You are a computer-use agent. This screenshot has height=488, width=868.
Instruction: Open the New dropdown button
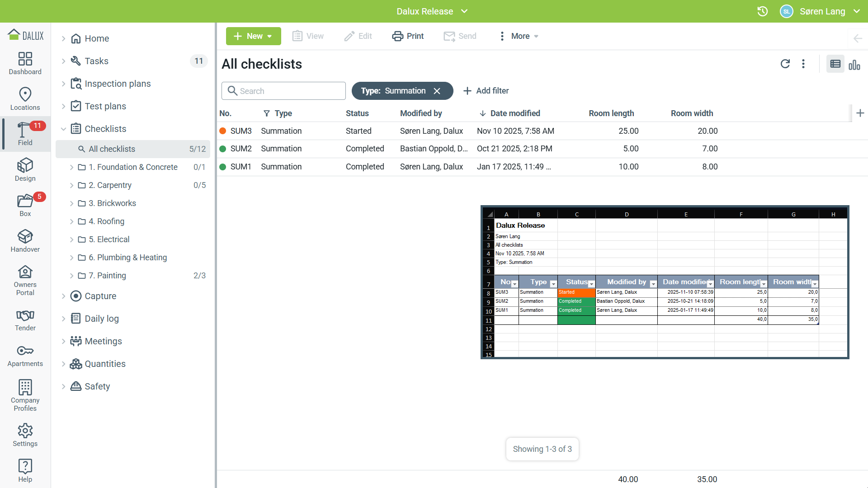pos(254,36)
